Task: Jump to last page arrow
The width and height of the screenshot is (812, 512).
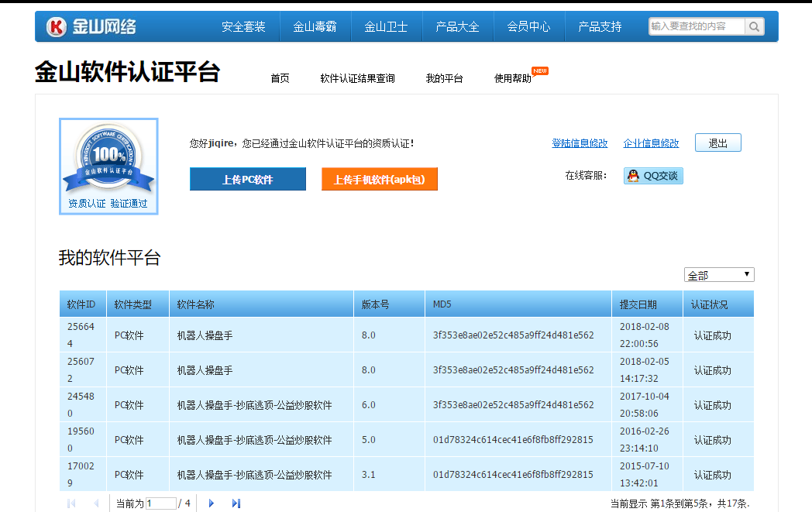Action: tap(236, 503)
